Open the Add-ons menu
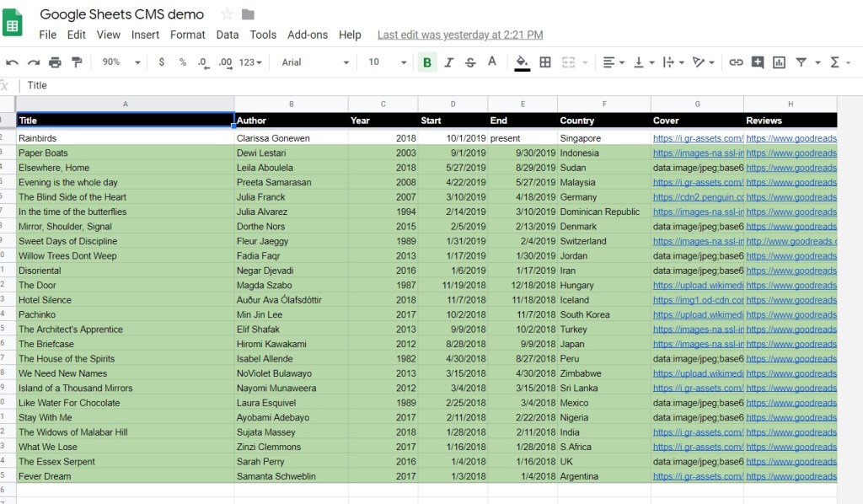Viewport: 863px width, 504px height. click(308, 35)
